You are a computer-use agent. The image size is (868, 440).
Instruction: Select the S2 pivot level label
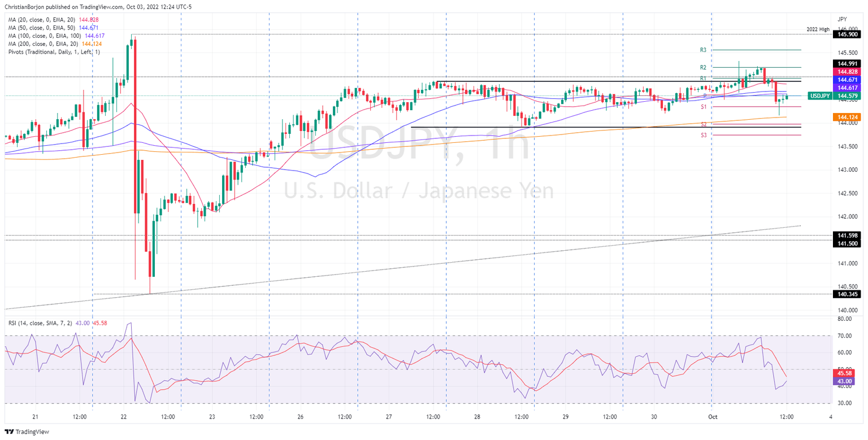(704, 124)
